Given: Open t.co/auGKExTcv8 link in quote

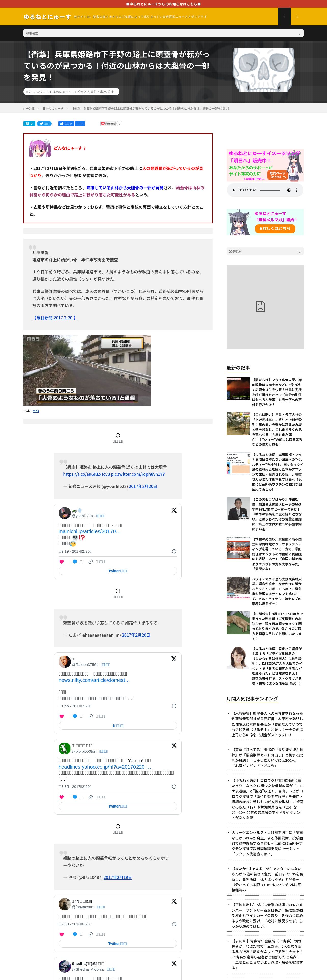Looking at the screenshot, I should (x=86, y=474).
